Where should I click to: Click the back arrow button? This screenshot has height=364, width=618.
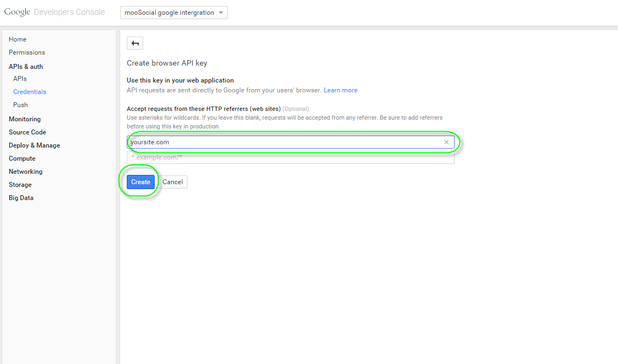(135, 44)
